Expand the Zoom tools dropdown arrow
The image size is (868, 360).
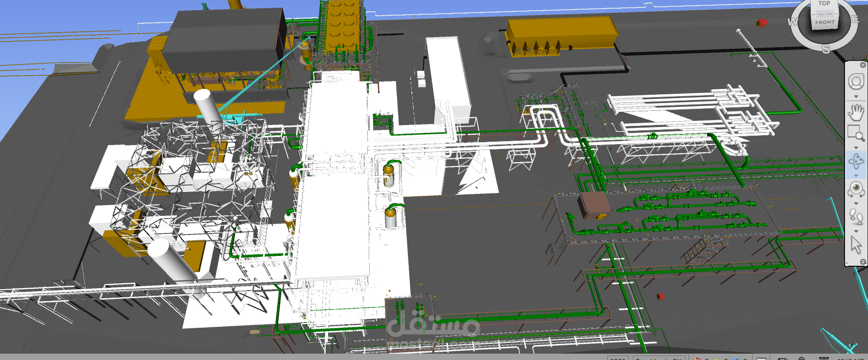856,148
